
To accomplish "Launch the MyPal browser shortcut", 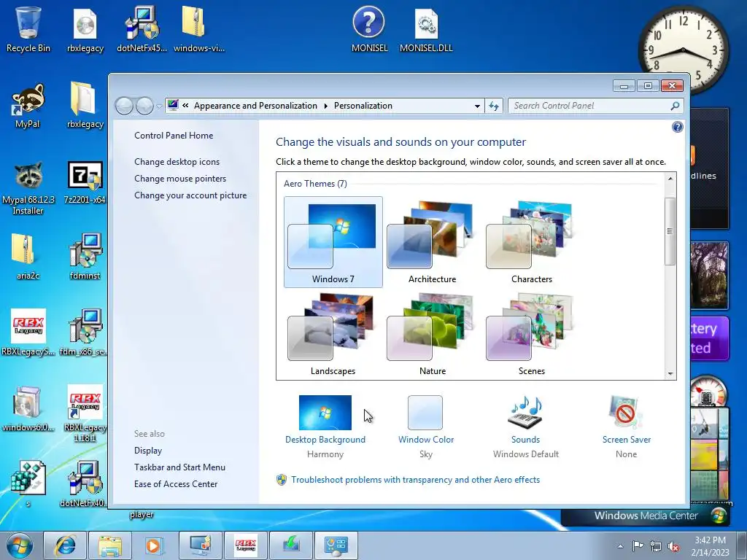I will click(x=28, y=106).
